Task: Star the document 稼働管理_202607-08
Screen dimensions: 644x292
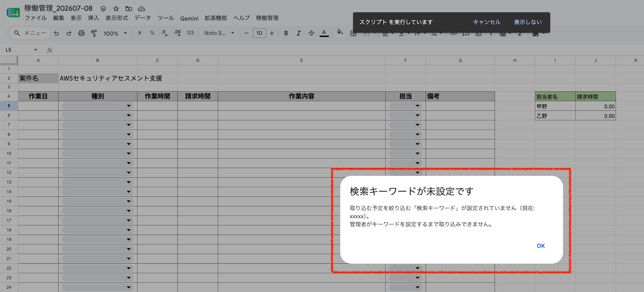Action: pos(116,9)
